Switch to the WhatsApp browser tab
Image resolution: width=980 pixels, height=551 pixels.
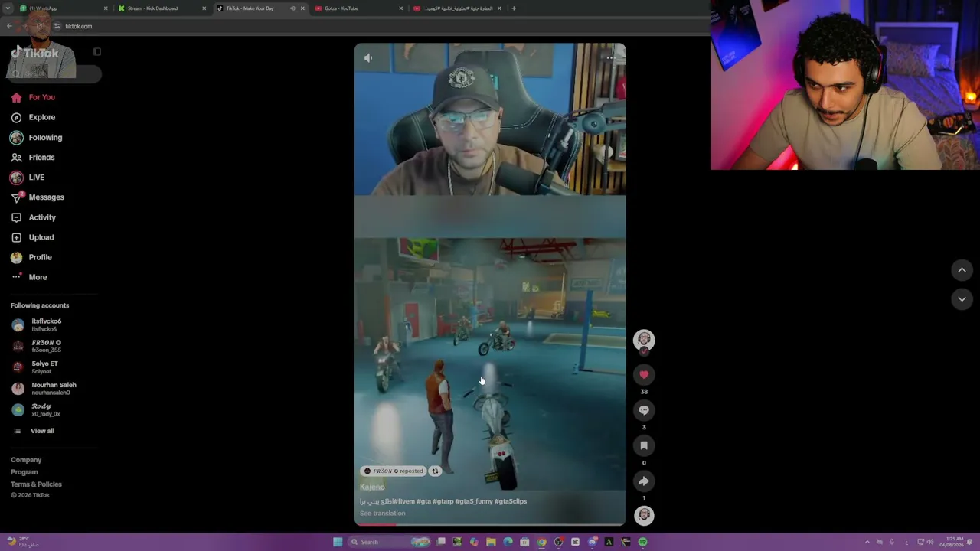click(65, 8)
